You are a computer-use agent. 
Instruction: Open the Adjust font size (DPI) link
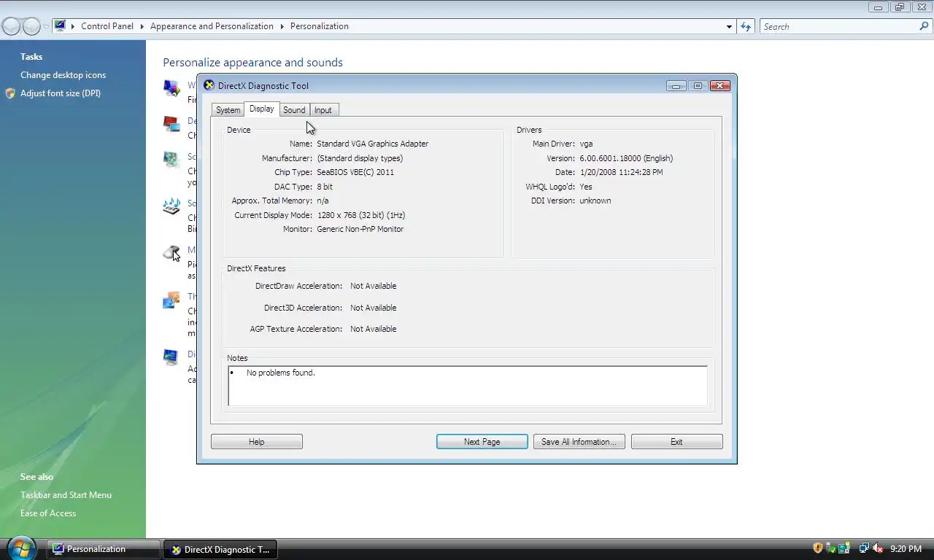(61, 93)
